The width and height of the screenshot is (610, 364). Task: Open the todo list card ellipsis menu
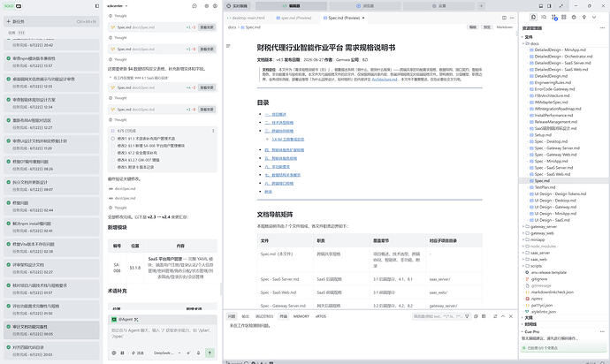213,131
